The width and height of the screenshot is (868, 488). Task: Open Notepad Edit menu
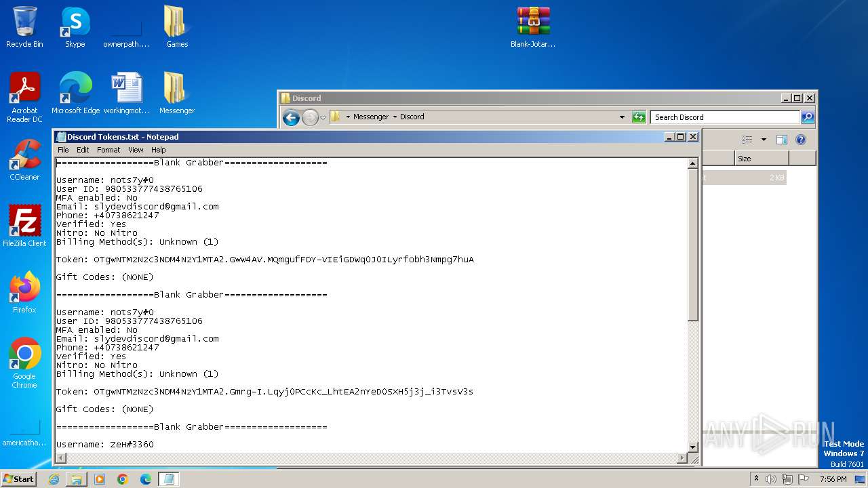(x=83, y=150)
